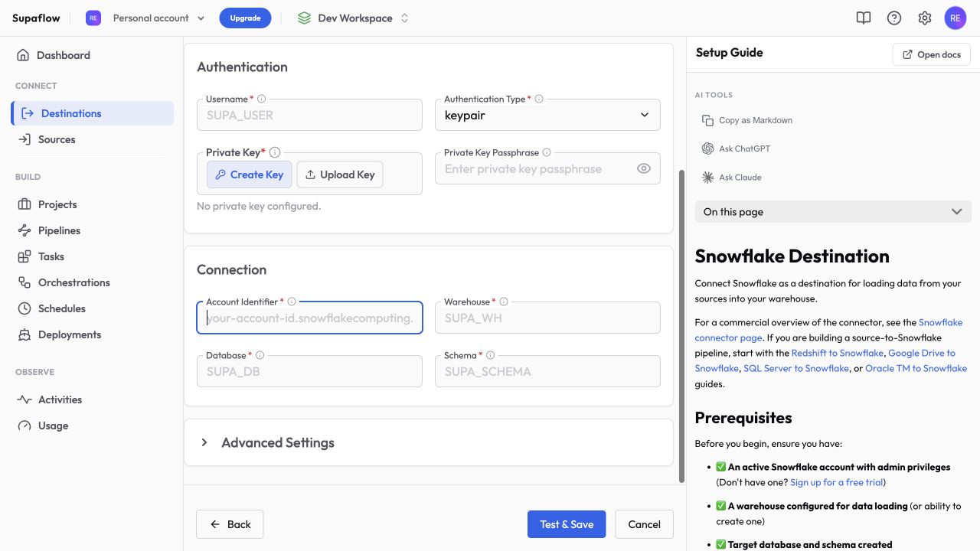Open the help question mark icon
Screen dimensions: 980x551
click(x=894, y=18)
